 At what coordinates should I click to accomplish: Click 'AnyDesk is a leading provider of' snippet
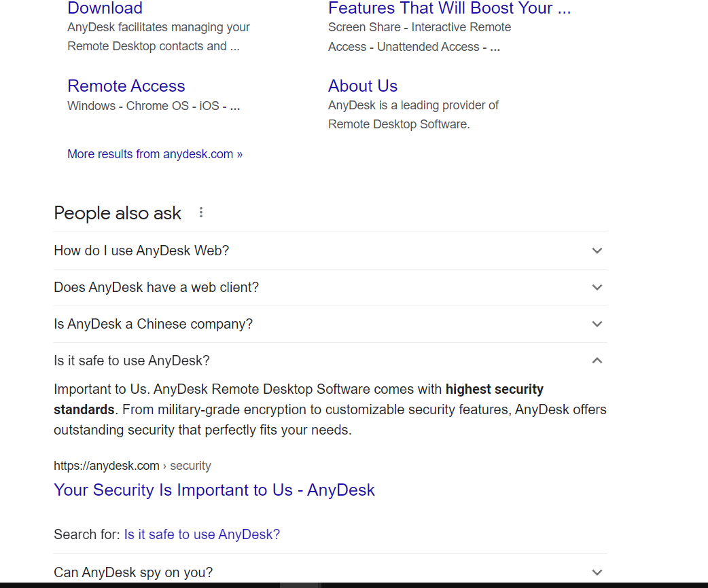point(413,105)
